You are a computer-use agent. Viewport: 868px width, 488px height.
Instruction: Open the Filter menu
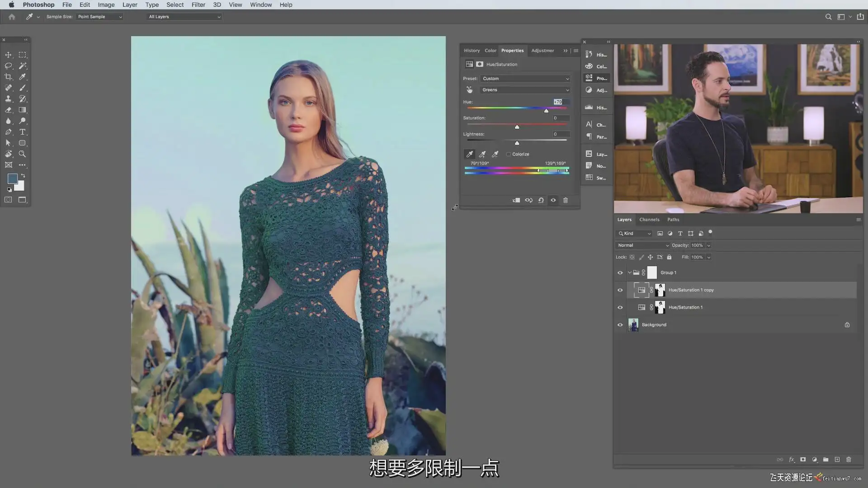point(198,5)
